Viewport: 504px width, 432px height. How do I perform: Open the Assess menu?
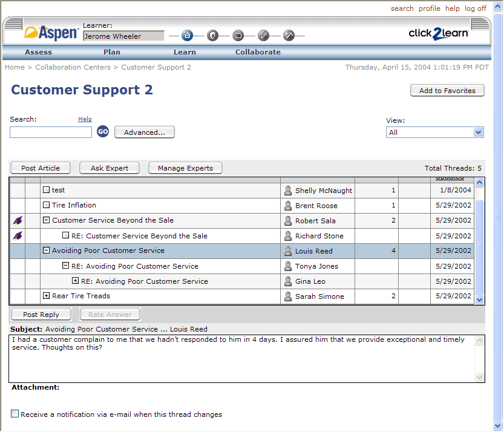(38, 52)
